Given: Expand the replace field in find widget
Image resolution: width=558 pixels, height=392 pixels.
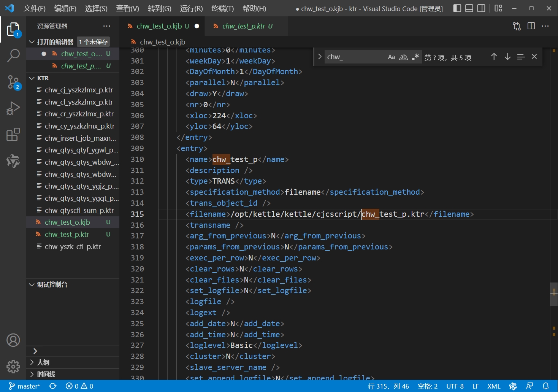Looking at the screenshot, I should 320,57.
